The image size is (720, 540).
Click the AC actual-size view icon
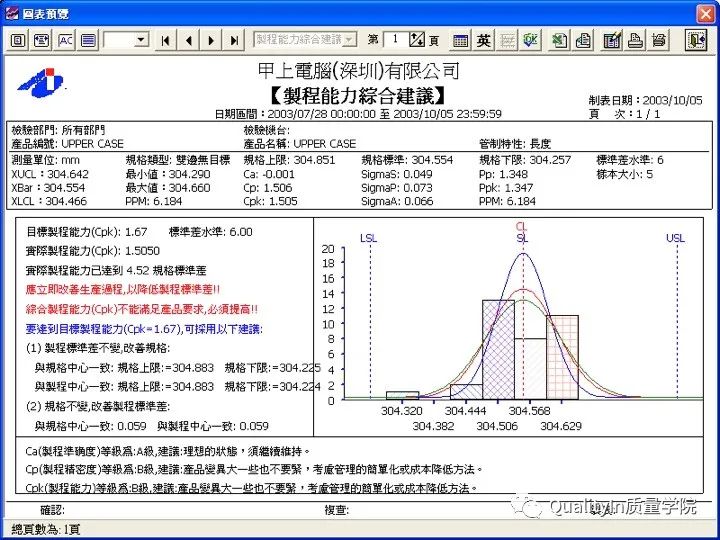tap(65, 40)
